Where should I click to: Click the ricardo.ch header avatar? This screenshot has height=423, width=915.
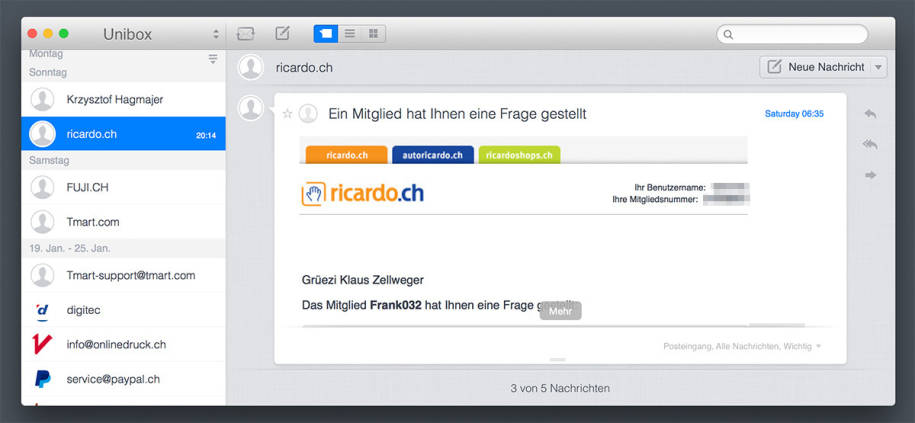click(251, 67)
